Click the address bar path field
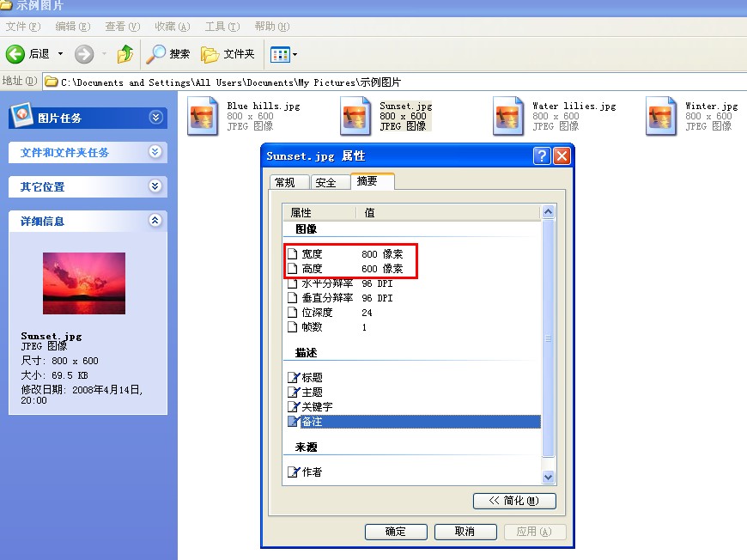The height and width of the screenshot is (560, 747). pyautogui.click(x=396, y=82)
